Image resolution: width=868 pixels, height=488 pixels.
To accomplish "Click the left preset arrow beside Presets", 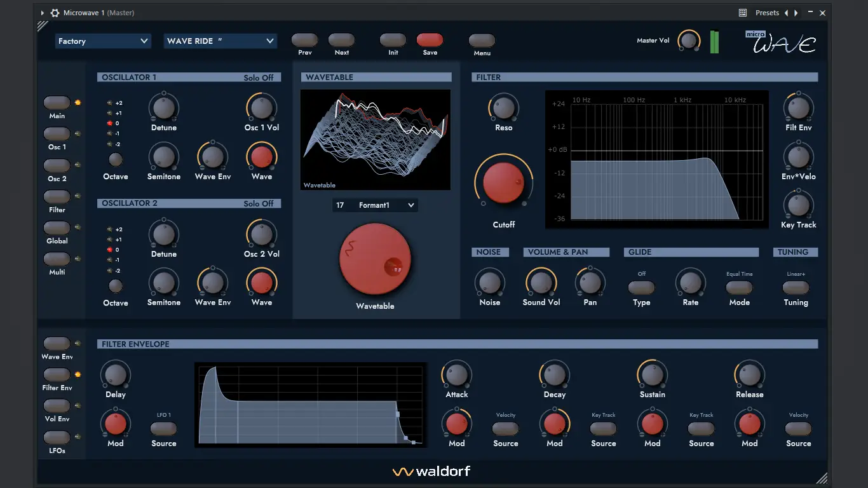I will (787, 13).
